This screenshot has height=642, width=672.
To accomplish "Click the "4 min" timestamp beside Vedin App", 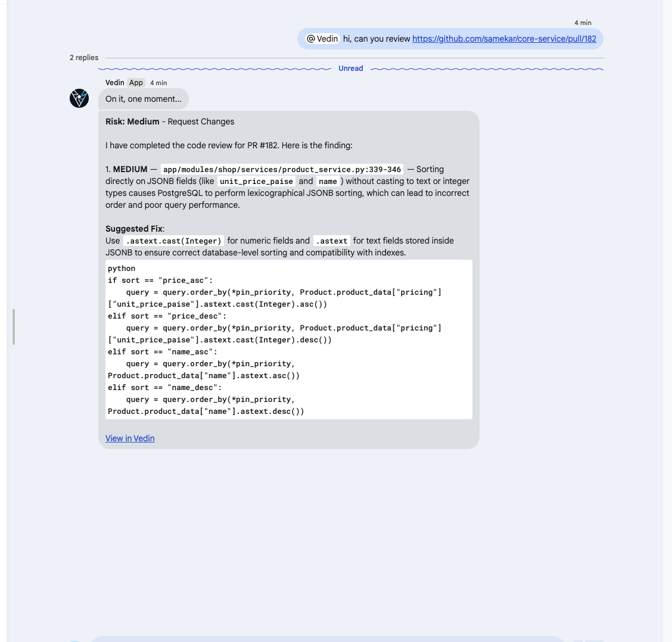I will (158, 83).
